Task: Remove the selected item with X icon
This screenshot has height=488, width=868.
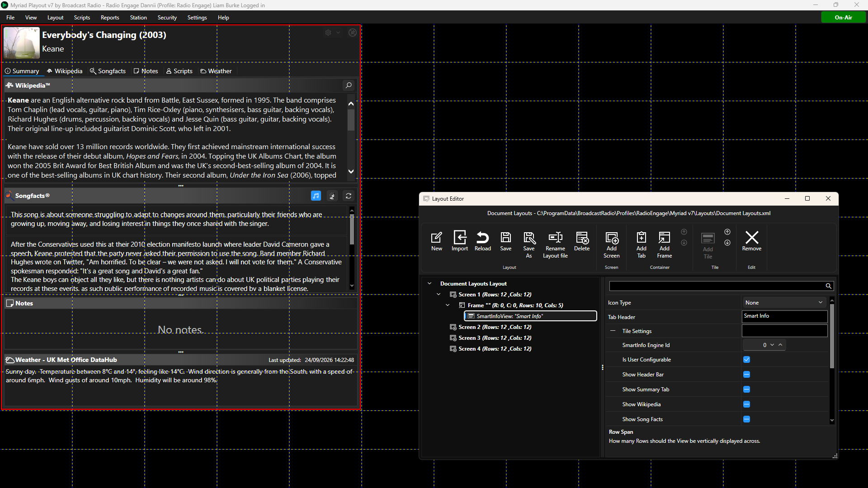Action: (x=751, y=241)
